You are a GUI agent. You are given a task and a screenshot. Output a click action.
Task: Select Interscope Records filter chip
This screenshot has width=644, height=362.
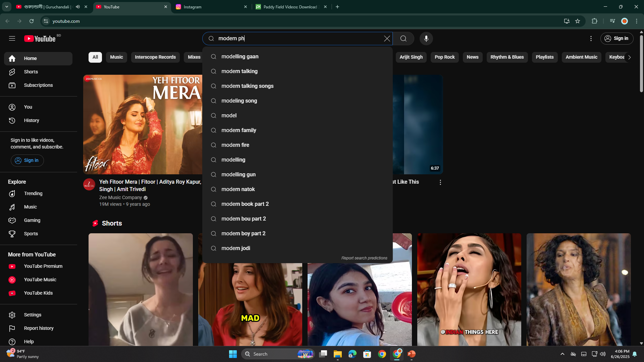155,57
